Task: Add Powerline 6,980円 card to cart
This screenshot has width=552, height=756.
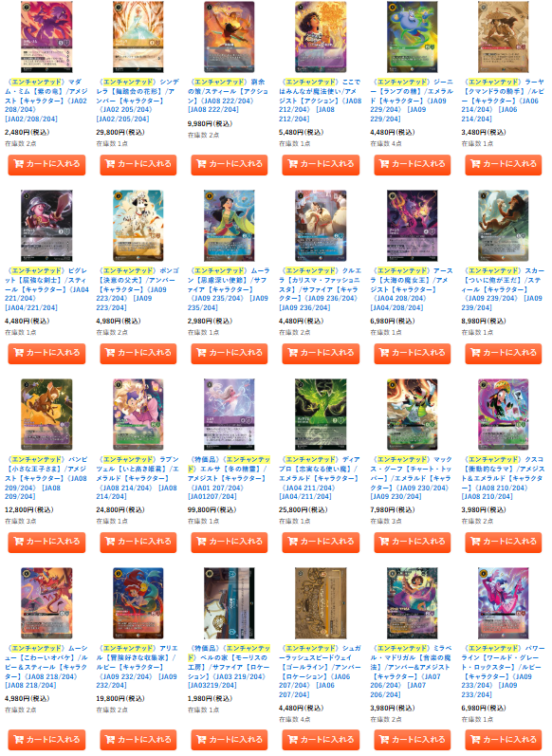Action: (504, 740)
